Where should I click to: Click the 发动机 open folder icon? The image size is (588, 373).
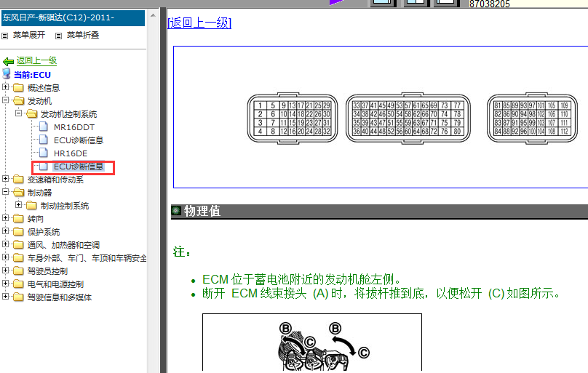coord(18,101)
